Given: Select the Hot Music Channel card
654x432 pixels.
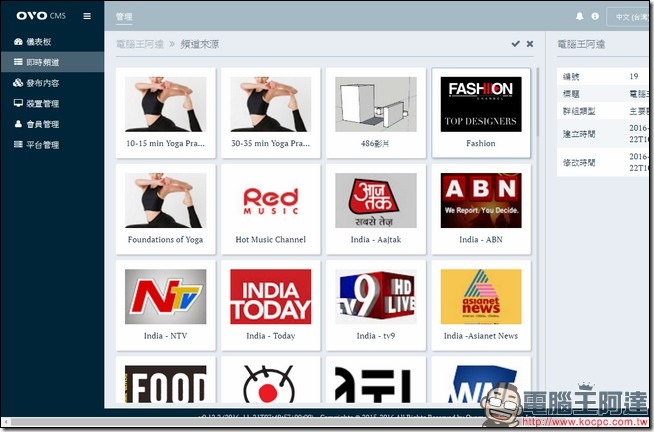Looking at the screenshot, I should tap(271, 209).
